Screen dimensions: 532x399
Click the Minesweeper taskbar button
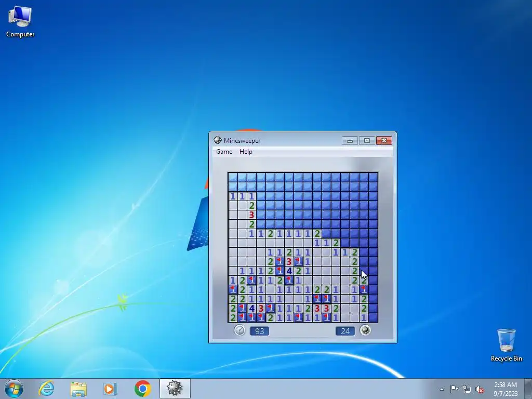(x=175, y=389)
